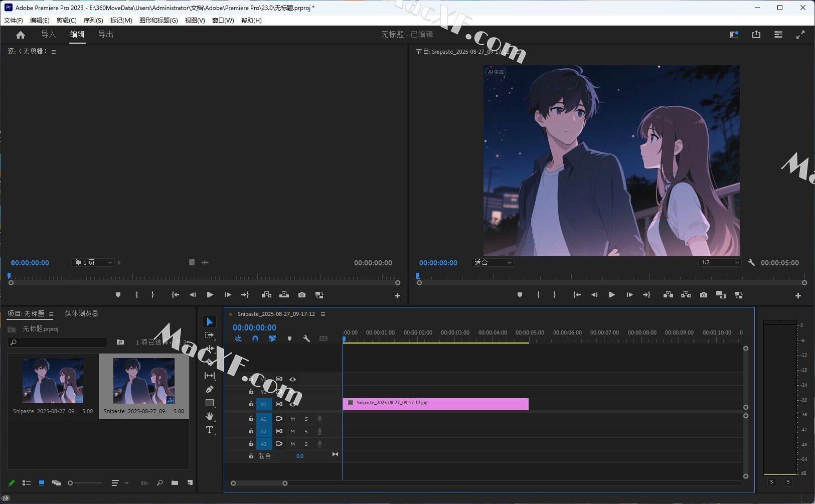Image resolution: width=815 pixels, height=504 pixels.
Task: Adjust project panel thumbnail zoom slider
Action: tap(85, 483)
